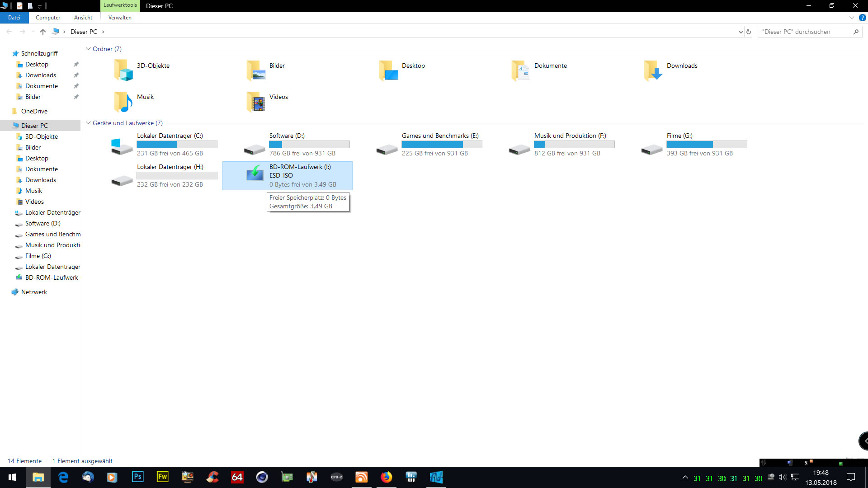Launch Firefox from the taskbar
This screenshot has width=868, height=488.
pyautogui.click(x=386, y=477)
